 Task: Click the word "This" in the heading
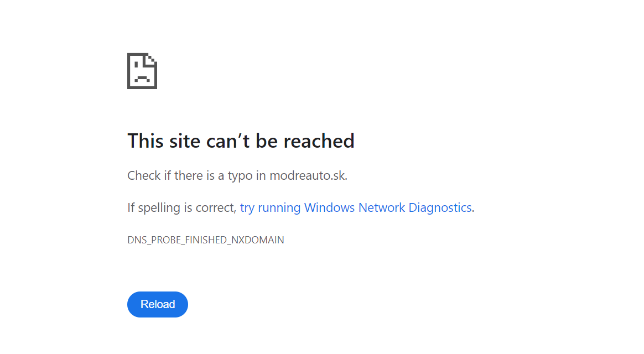click(145, 141)
